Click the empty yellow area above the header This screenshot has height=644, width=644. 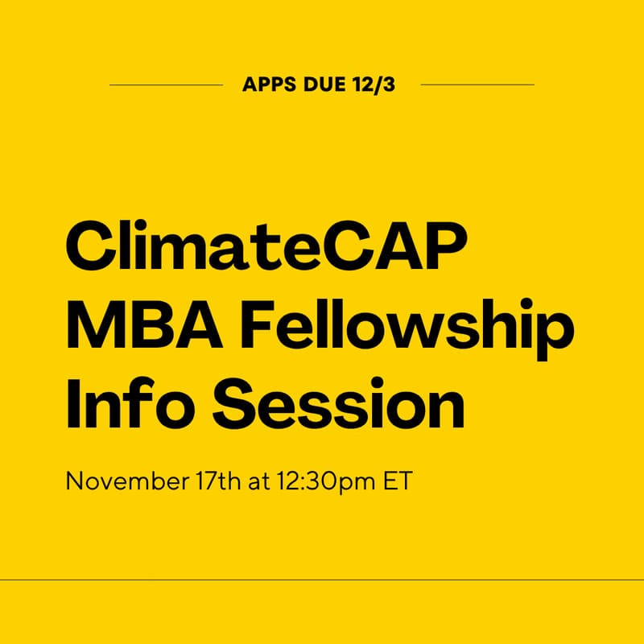coord(322,32)
